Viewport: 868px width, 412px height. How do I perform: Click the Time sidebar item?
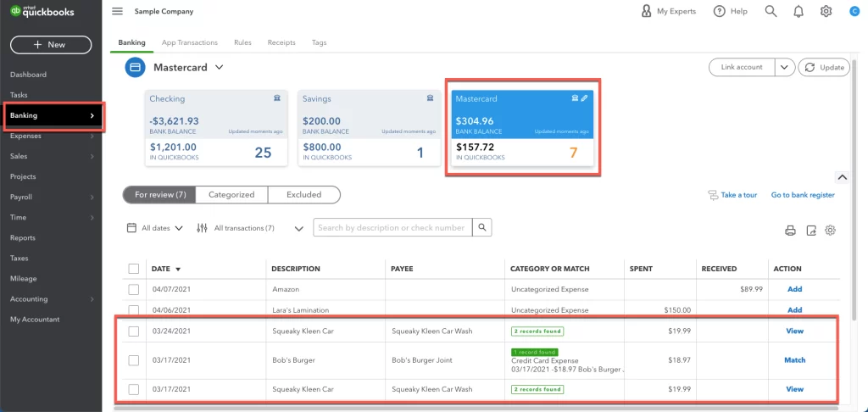(x=19, y=218)
